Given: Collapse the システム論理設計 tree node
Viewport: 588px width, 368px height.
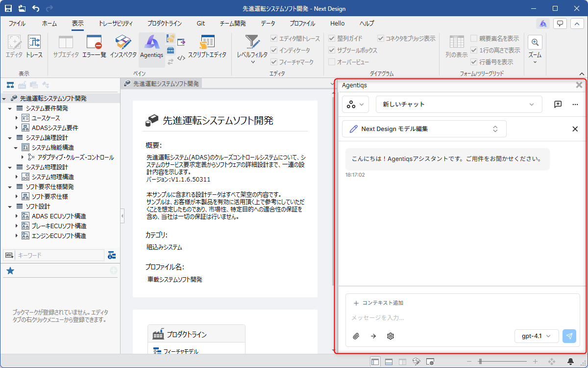Looking at the screenshot, I should point(10,137).
